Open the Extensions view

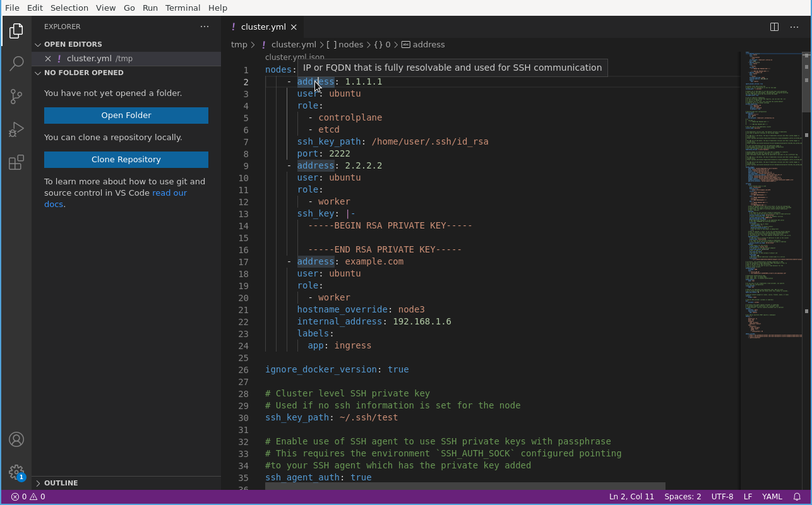click(x=16, y=162)
